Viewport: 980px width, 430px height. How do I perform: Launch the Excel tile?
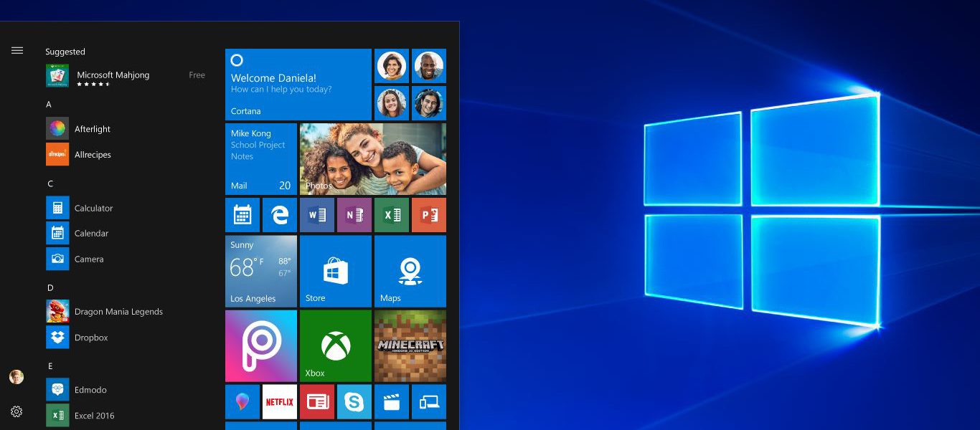(391, 215)
